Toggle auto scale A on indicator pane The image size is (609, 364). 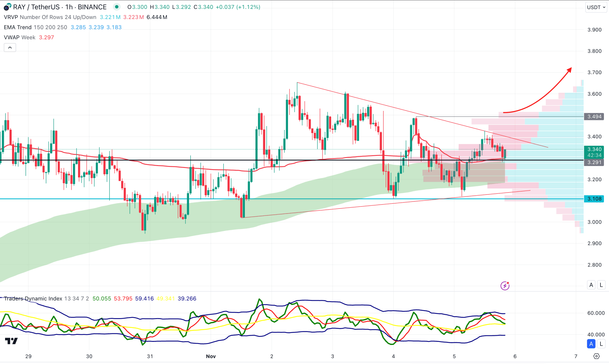591,344
